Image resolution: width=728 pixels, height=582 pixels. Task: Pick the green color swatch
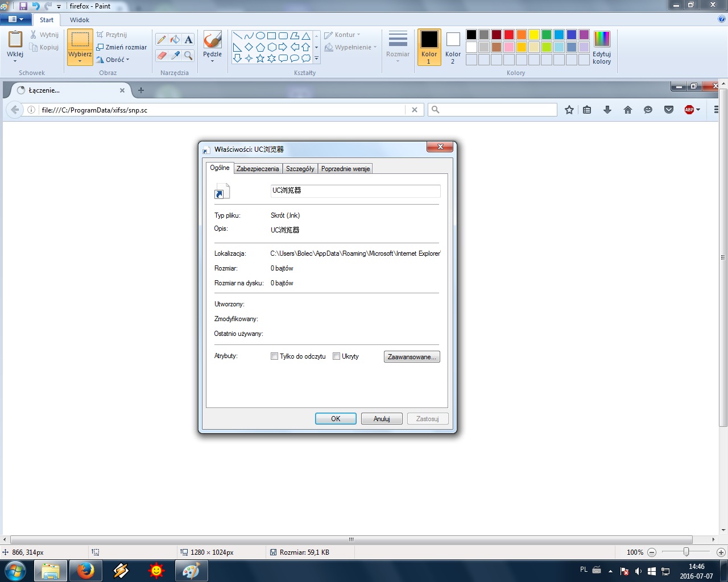pyautogui.click(x=547, y=35)
